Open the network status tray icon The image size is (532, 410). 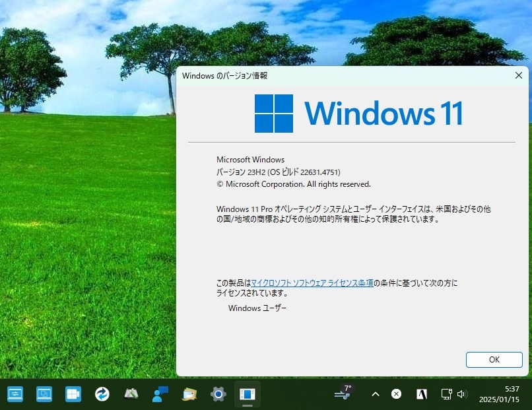tap(446, 394)
